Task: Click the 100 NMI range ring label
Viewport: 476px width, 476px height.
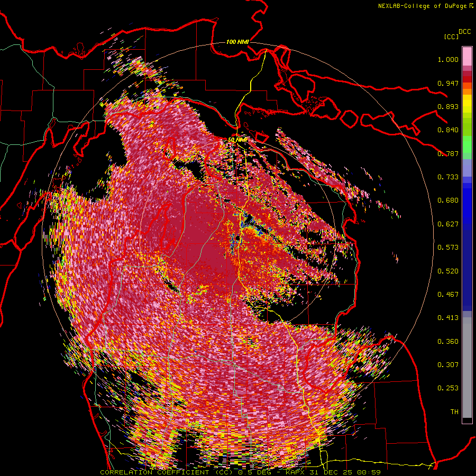Action: point(237,42)
